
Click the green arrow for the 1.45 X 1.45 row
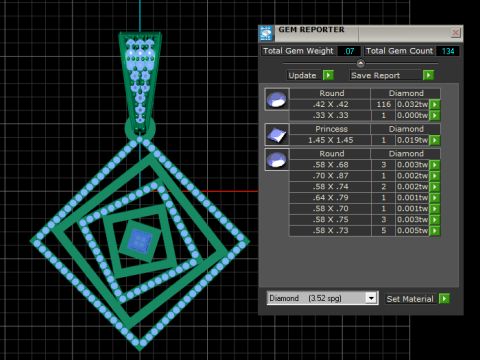[x=435, y=140]
